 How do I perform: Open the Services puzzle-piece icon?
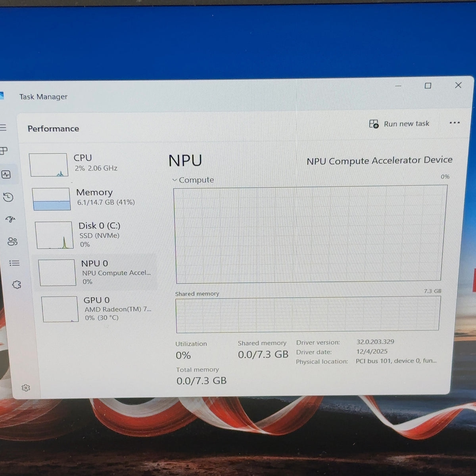coord(16,284)
